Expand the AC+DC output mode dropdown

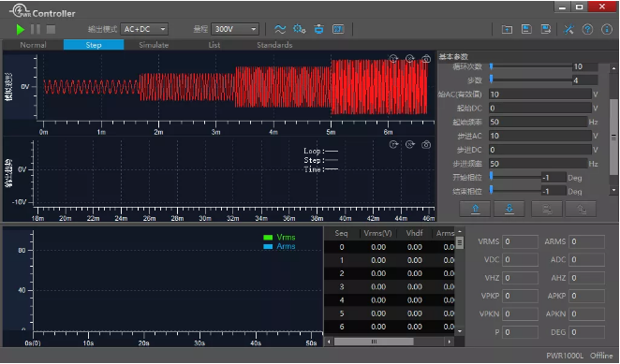click(x=144, y=29)
